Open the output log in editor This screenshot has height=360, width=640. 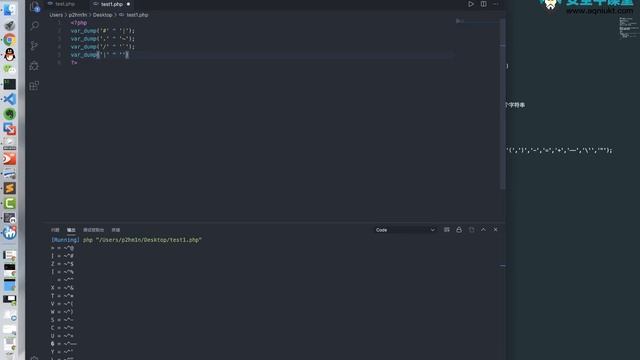(471, 230)
